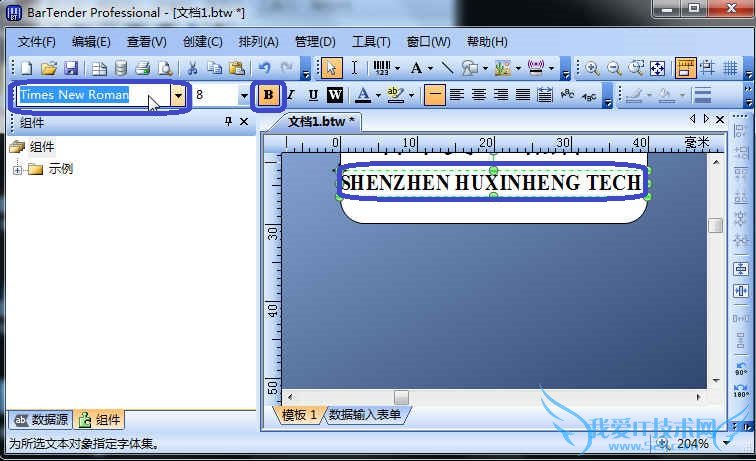Open the text highlight color dropdown arrow
The image size is (756, 461).
point(411,95)
